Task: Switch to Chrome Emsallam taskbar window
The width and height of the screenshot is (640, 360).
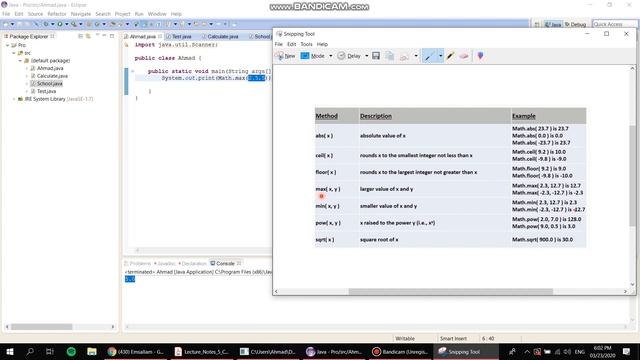Action: (x=136, y=351)
